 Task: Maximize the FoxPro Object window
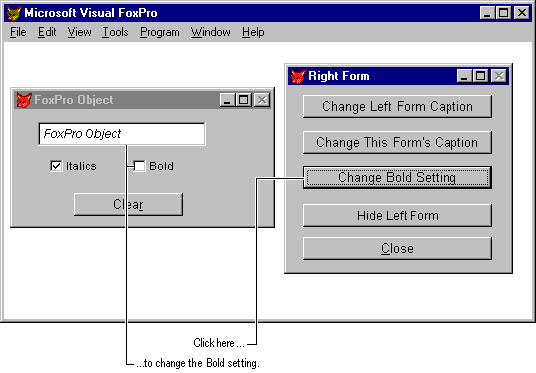coord(243,100)
